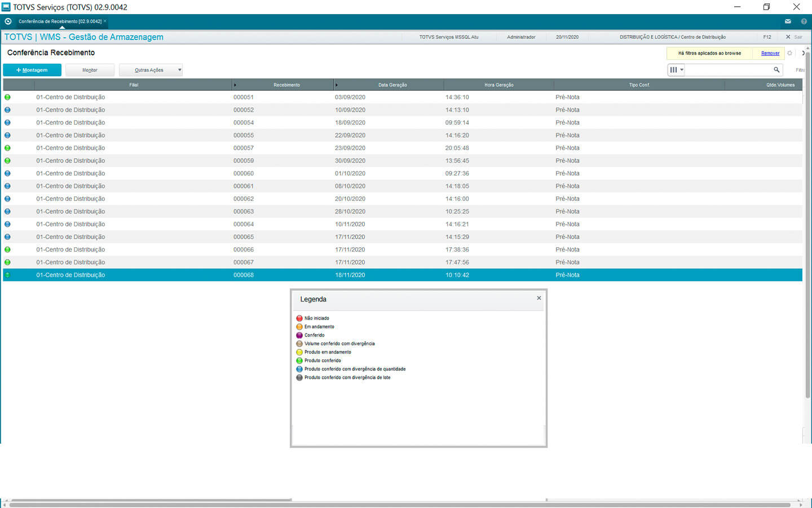Screen dimensions: 812x508
Task: Switch to Conferência de Recebimento tab
Action: pyautogui.click(x=60, y=21)
